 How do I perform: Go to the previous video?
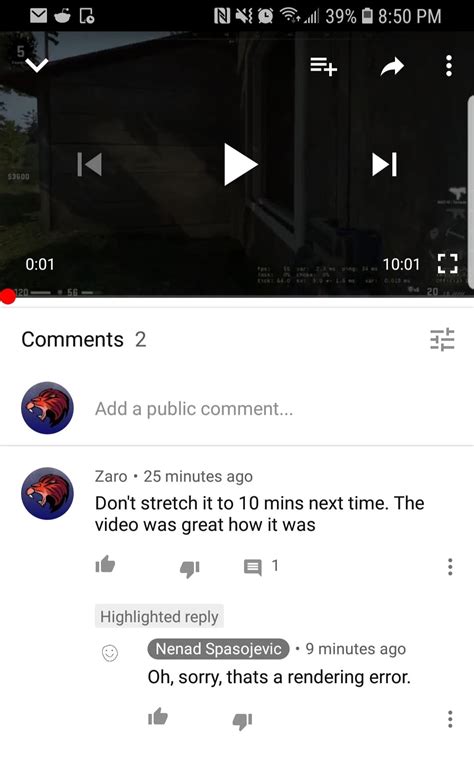tap(90, 165)
